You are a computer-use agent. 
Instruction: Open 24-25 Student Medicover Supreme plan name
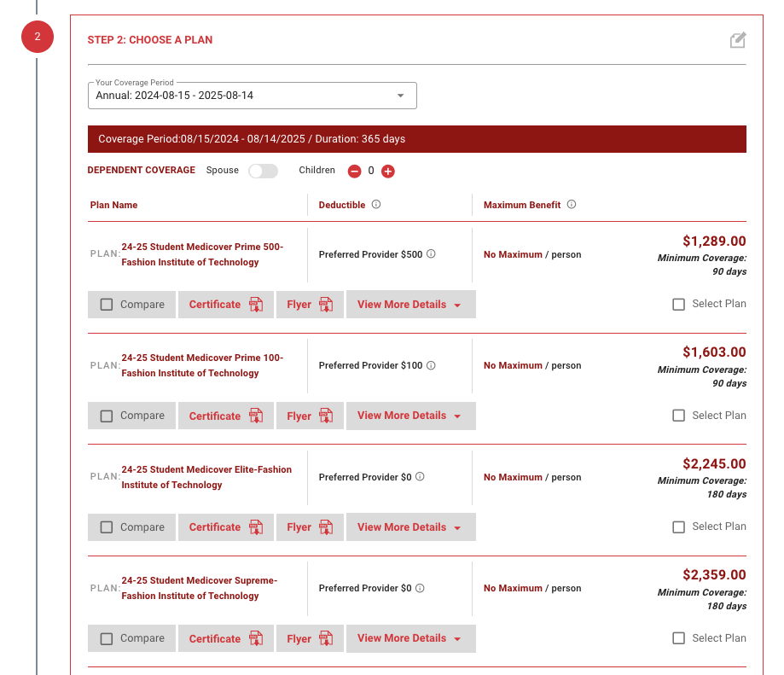(x=200, y=588)
